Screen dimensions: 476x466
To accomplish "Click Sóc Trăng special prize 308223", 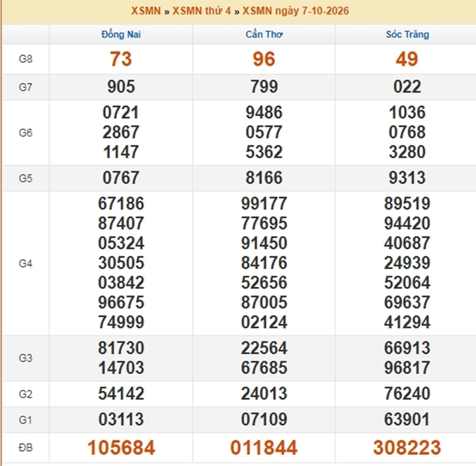I will tap(407, 447).
